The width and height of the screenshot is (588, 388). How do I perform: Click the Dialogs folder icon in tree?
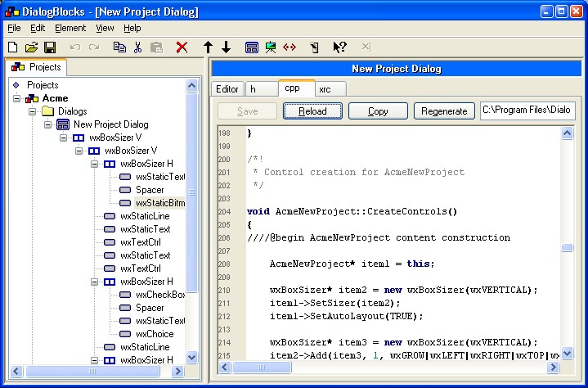coord(47,111)
